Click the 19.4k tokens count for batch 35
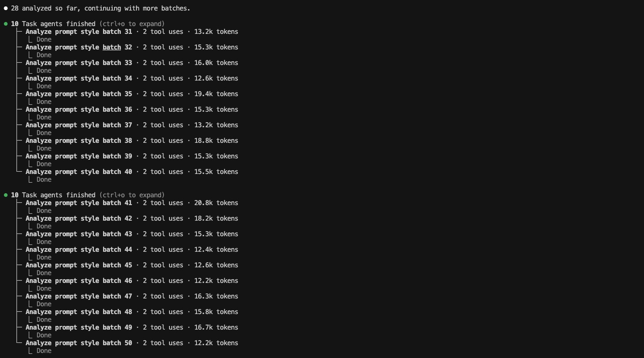This screenshot has height=358, width=644. pos(216,94)
